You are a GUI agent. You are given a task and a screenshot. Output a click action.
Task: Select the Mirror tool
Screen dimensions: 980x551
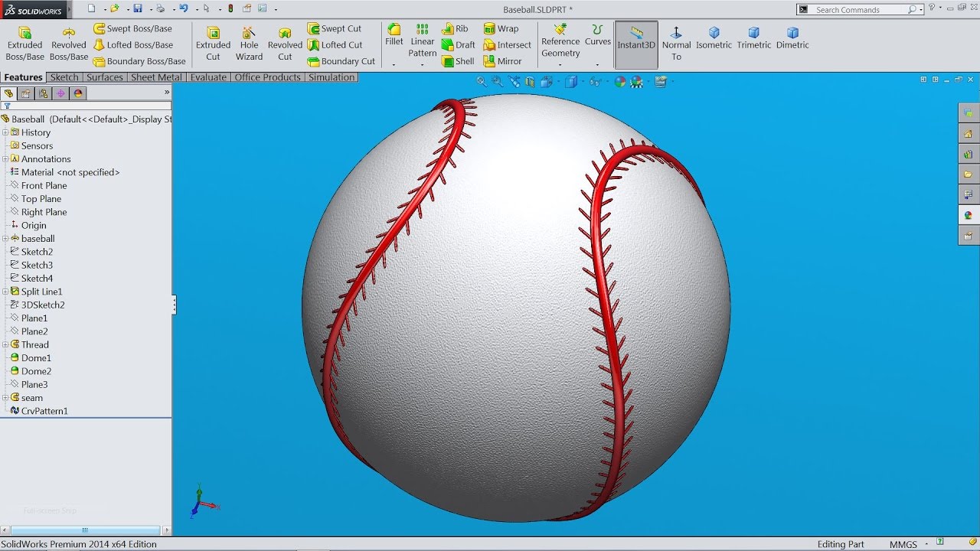[502, 61]
